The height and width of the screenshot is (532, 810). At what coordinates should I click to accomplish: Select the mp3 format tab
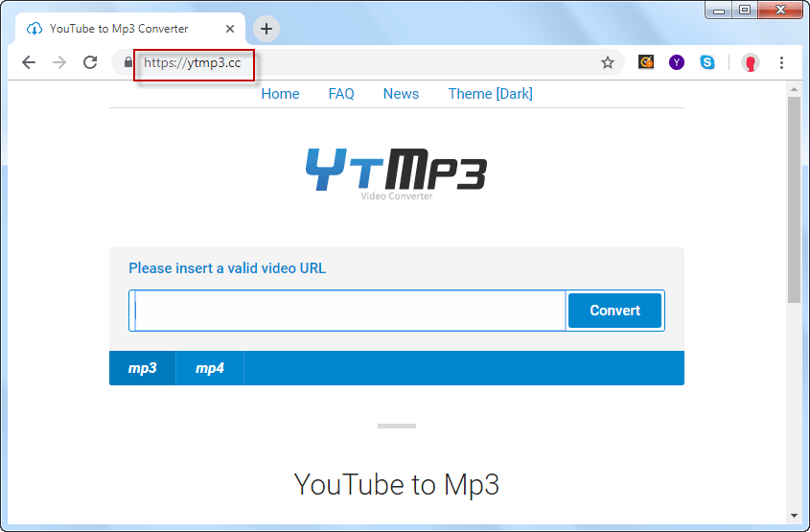(x=143, y=368)
